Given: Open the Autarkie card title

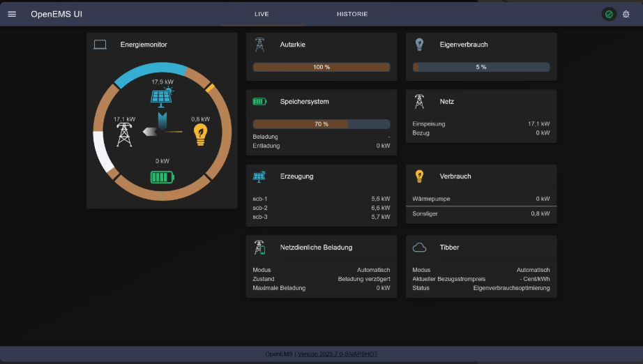Looking at the screenshot, I should [x=292, y=45].
